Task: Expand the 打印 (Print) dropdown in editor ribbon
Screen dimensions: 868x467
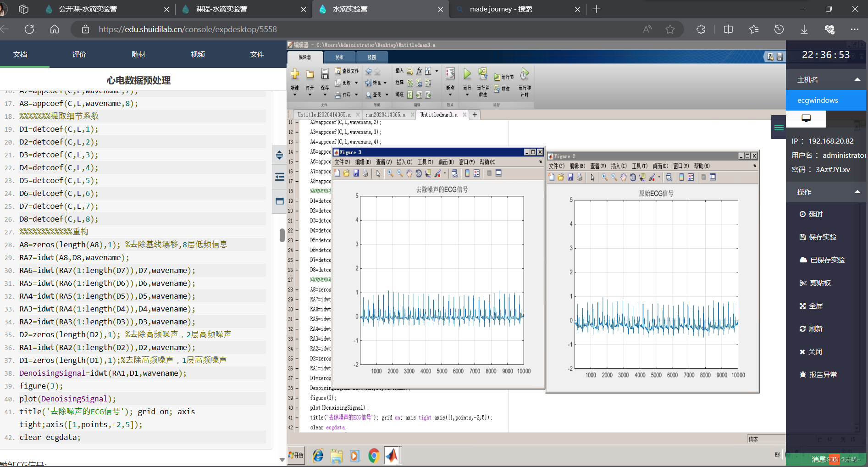Action: (x=356, y=95)
